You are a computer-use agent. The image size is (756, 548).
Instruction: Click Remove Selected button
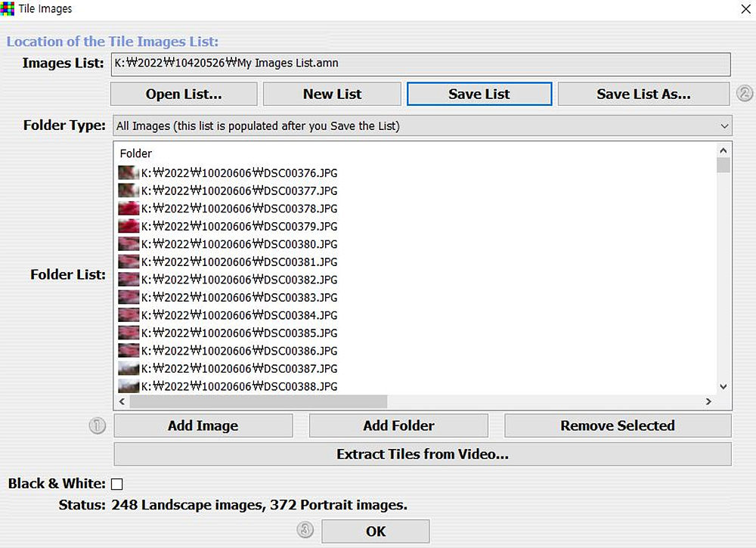(x=618, y=426)
